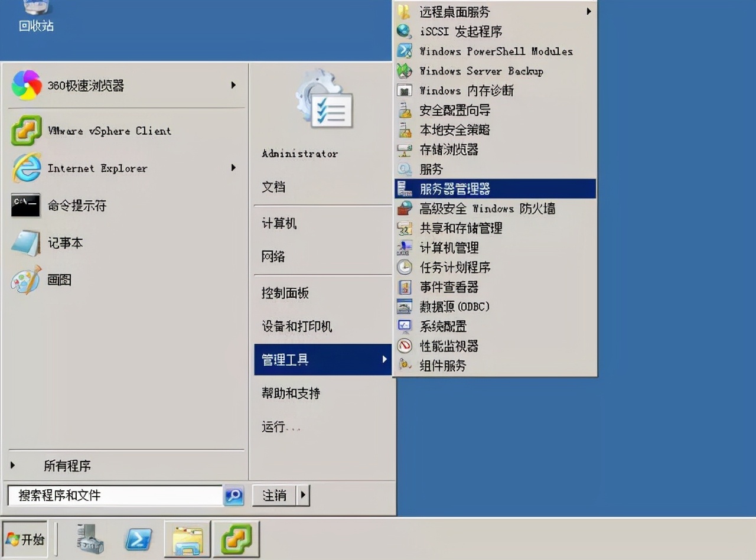Open Windows Explorer from the taskbar
The image size is (756, 560).
[x=187, y=539]
